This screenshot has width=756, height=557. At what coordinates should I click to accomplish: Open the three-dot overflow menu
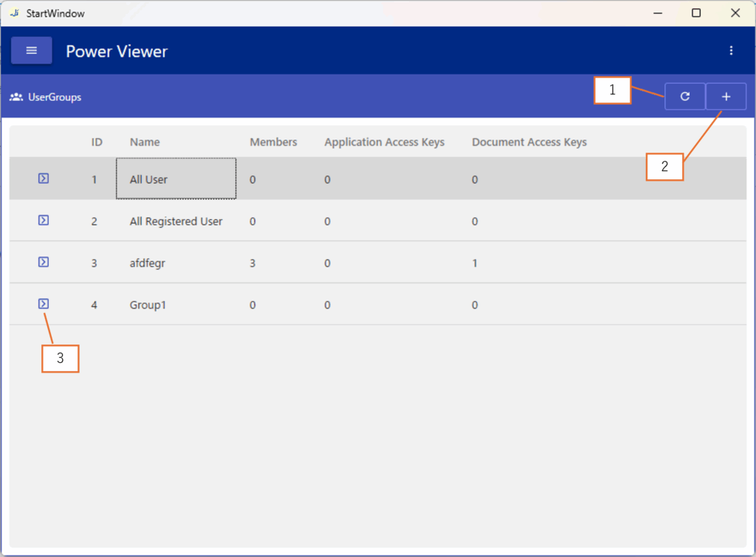(x=731, y=51)
